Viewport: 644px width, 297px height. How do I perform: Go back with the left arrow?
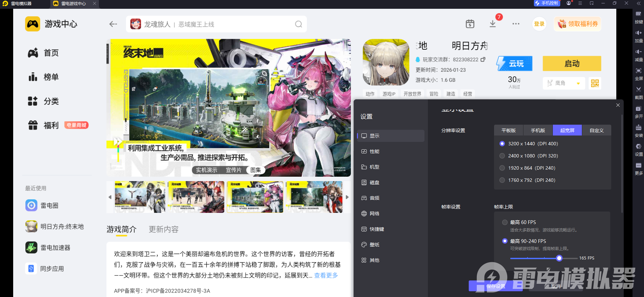point(113,24)
